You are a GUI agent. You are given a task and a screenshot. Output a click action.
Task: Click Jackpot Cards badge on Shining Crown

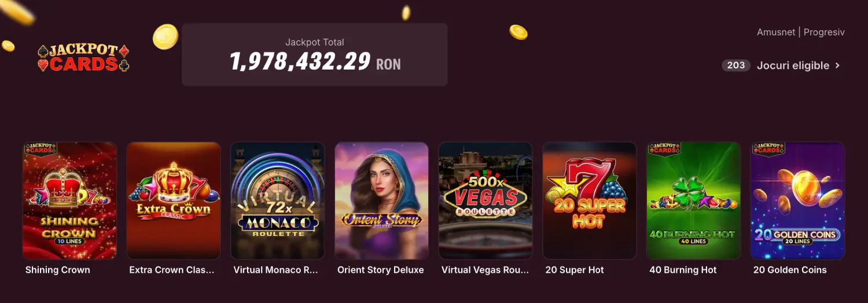point(41,149)
